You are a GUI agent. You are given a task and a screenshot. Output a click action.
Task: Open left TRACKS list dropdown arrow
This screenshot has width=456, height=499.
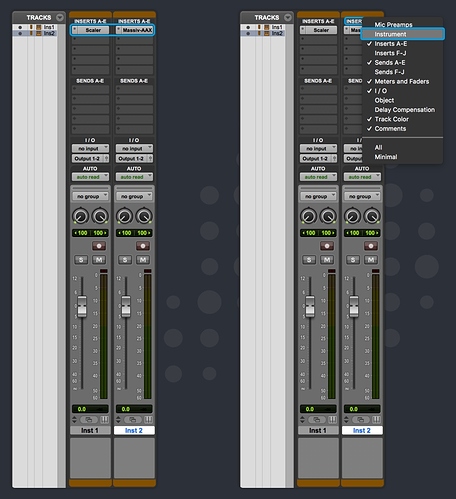click(x=60, y=17)
